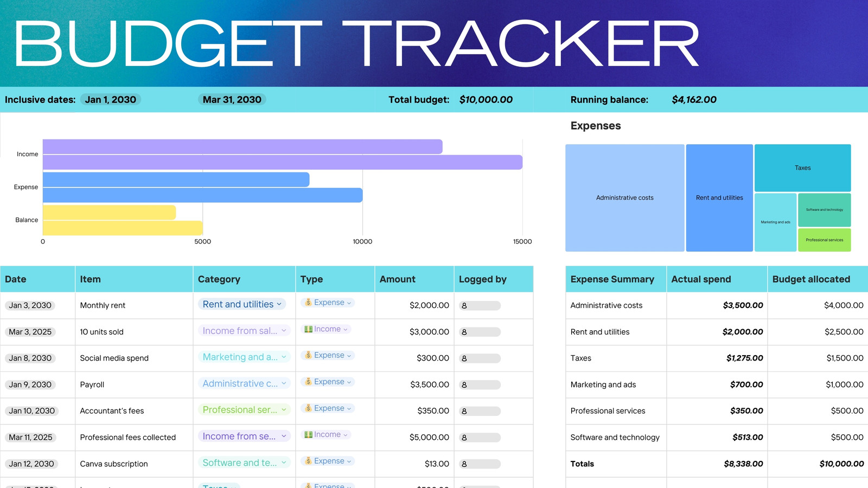This screenshot has width=868, height=488.
Task: Open Marketing and a... category dropdown
Action: pos(244,357)
